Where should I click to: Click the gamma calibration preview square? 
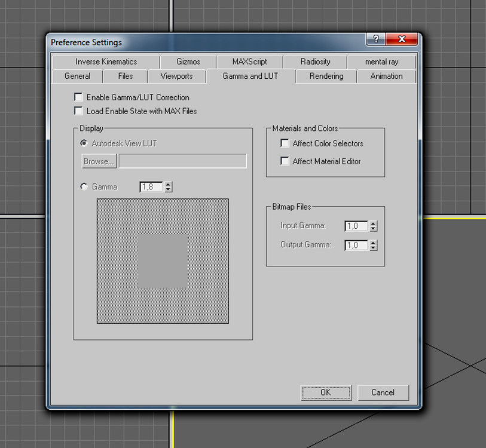[x=163, y=261]
